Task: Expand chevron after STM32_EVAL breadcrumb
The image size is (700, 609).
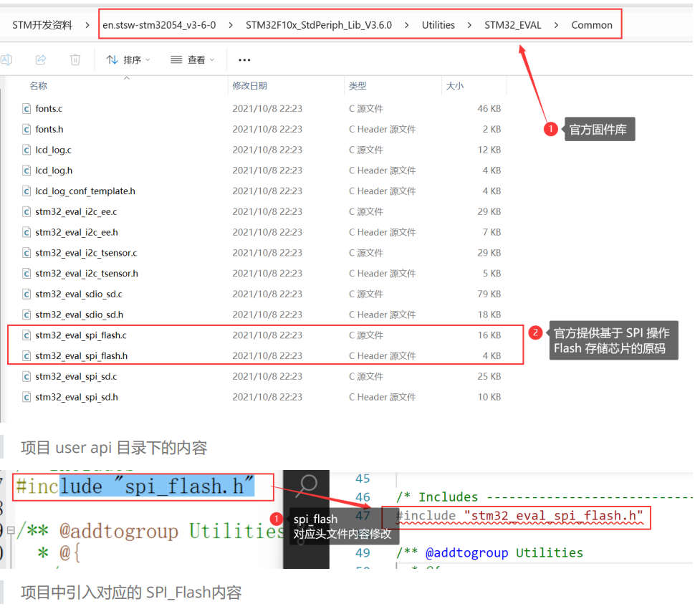Action: click(556, 25)
